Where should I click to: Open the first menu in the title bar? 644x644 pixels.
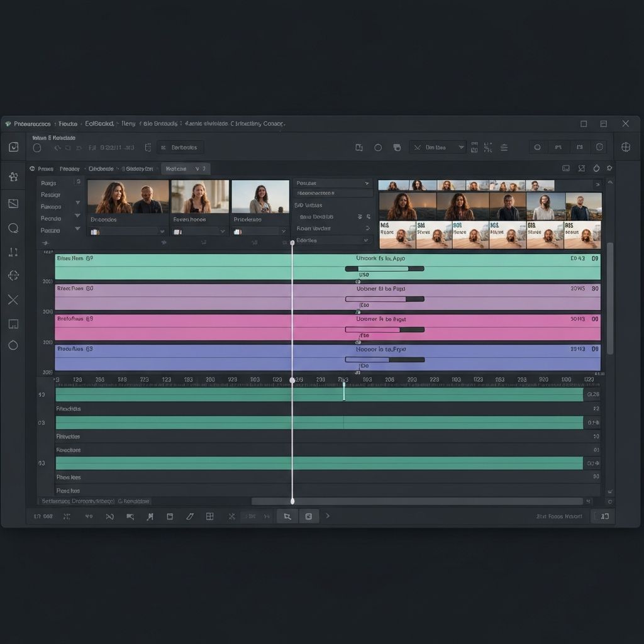(32, 124)
